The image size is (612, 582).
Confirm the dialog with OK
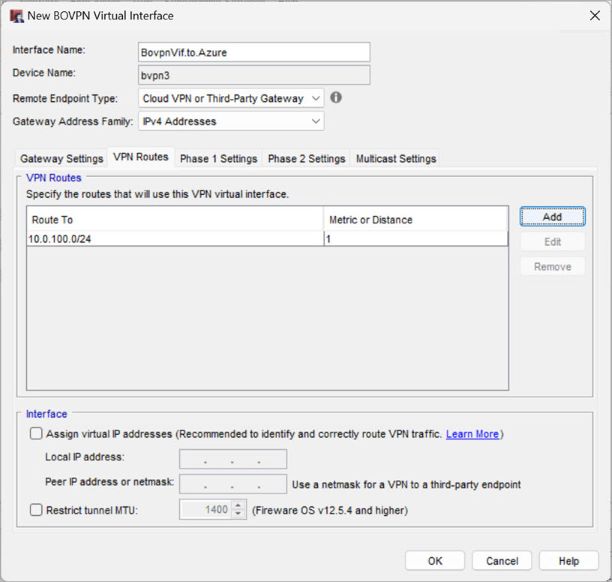tap(435, 561)
